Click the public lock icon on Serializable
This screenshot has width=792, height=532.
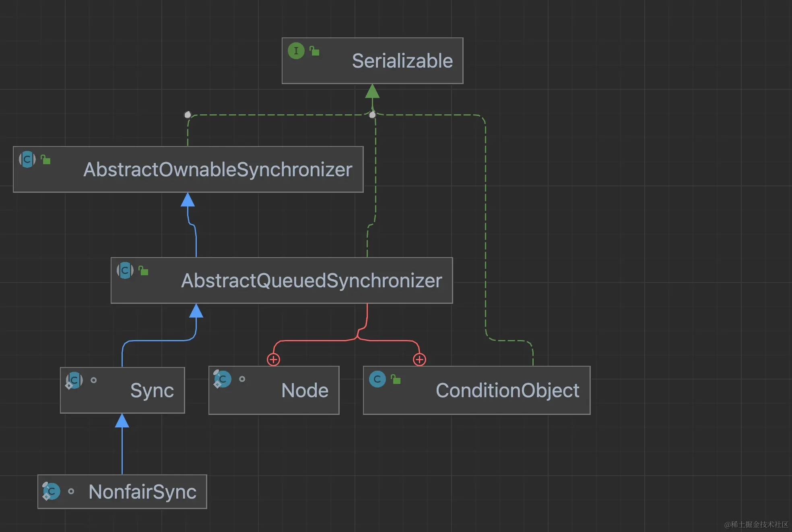click(314, 51)
